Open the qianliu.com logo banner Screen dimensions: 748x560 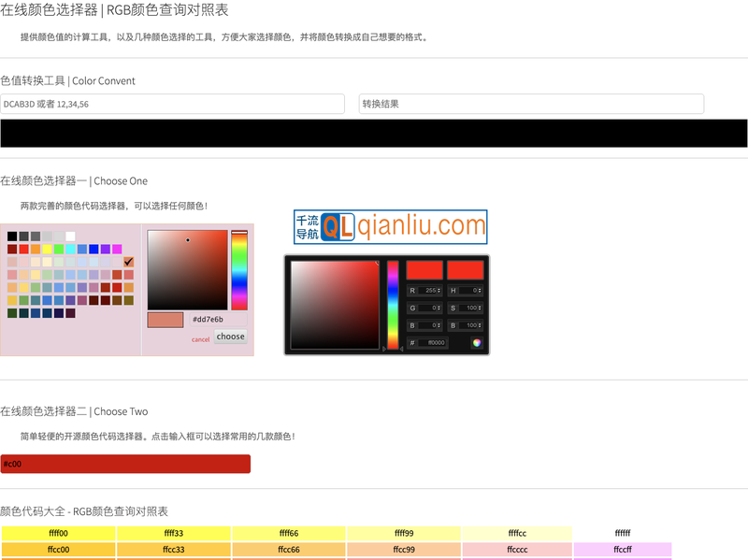pos(390,226)
